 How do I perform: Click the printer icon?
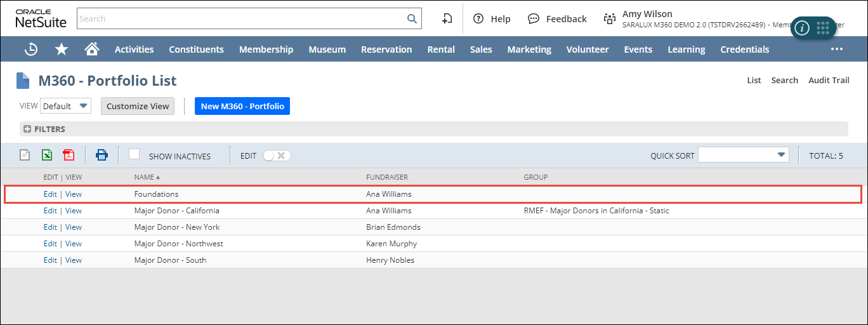(102, 155)
